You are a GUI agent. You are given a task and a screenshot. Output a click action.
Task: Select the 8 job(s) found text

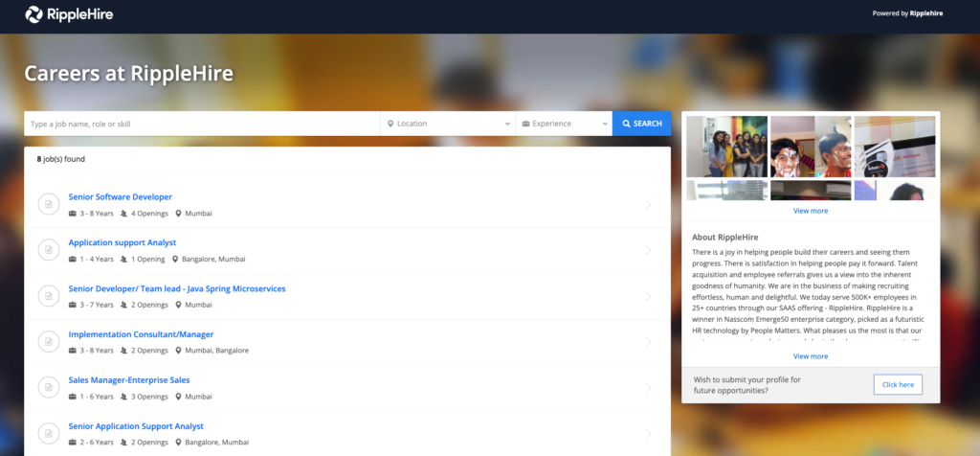pos(60,159)
